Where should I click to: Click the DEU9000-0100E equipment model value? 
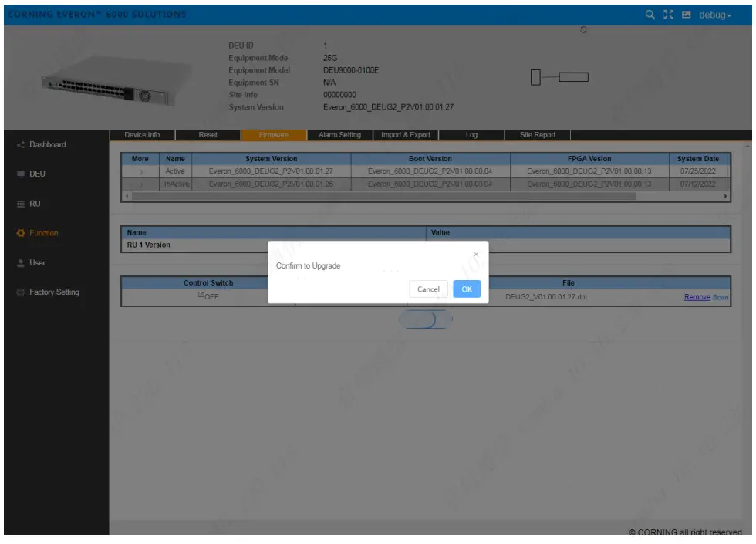[351, 70]
